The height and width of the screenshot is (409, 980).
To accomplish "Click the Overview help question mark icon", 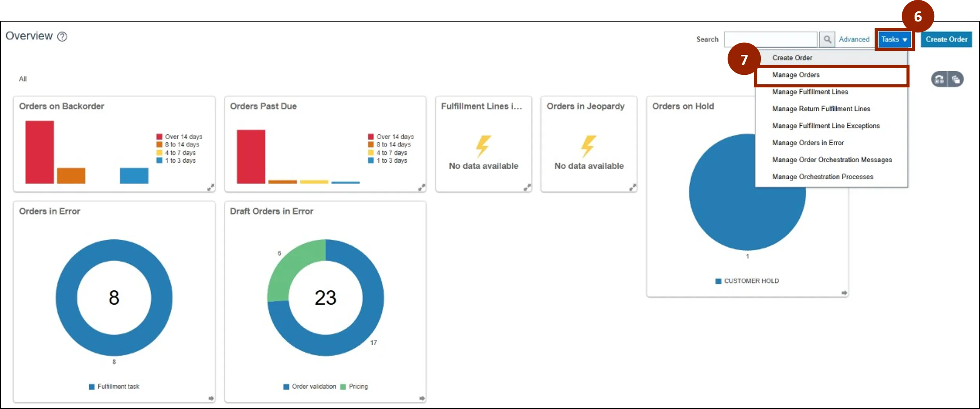I will coord(62,36).
